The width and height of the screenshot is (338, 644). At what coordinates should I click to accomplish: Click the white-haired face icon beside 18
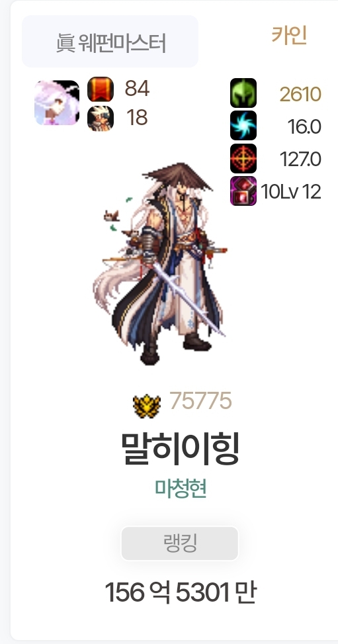tap(101, 118)
